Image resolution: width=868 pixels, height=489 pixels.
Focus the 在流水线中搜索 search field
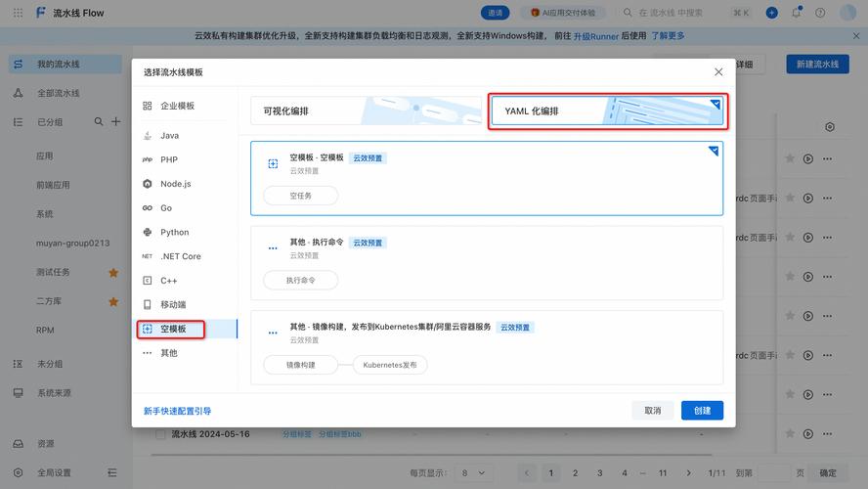point(670,12)
